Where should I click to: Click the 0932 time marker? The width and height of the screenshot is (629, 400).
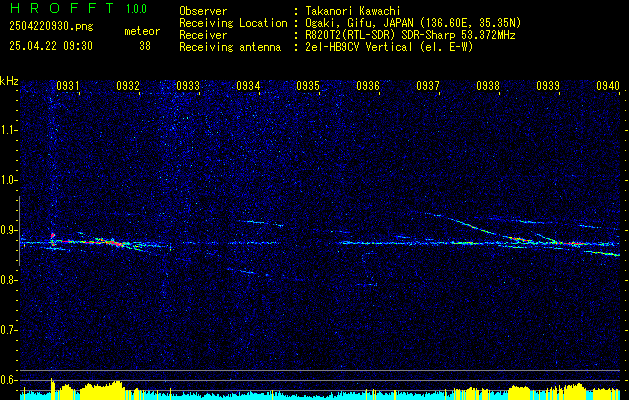(128, 86)
